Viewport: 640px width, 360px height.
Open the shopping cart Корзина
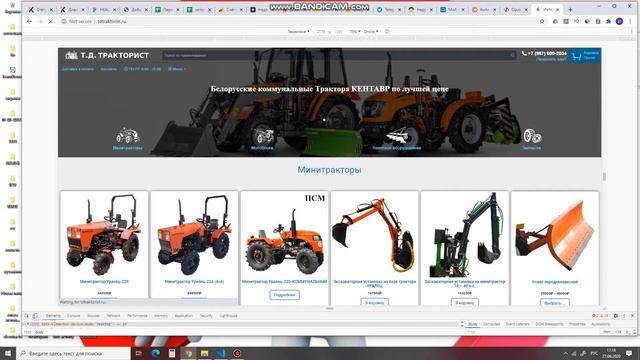click(585, 56)
